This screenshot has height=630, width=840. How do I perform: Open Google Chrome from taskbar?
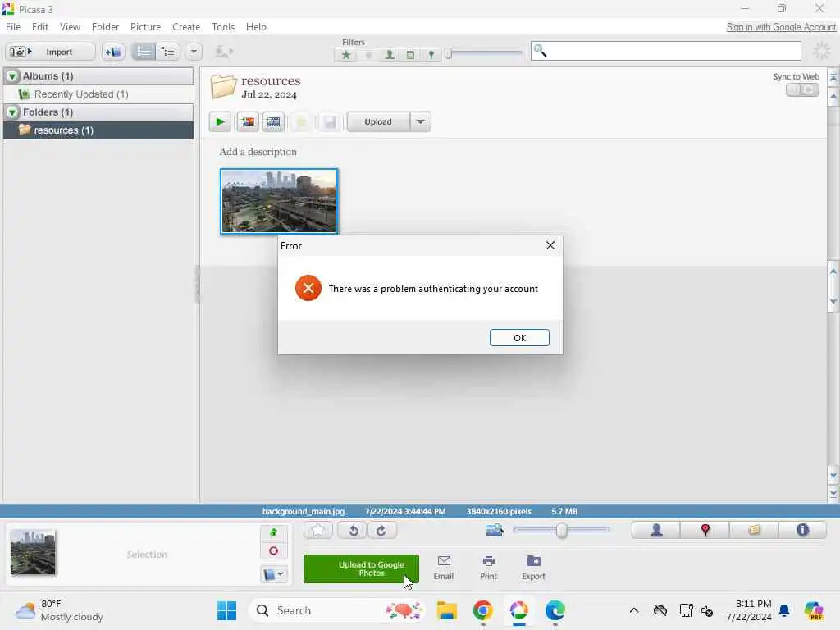[x=482, y=610]
